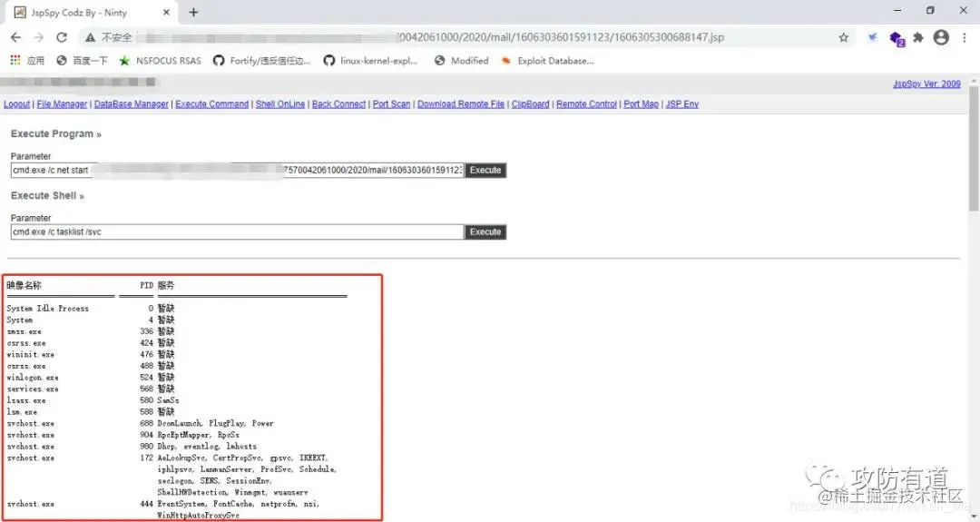Image resolution: width=980 pixels, height=522 pixels.
Task: Click 'RpcEptMapper, RpcSs' service text
Action: coord(198,435)
